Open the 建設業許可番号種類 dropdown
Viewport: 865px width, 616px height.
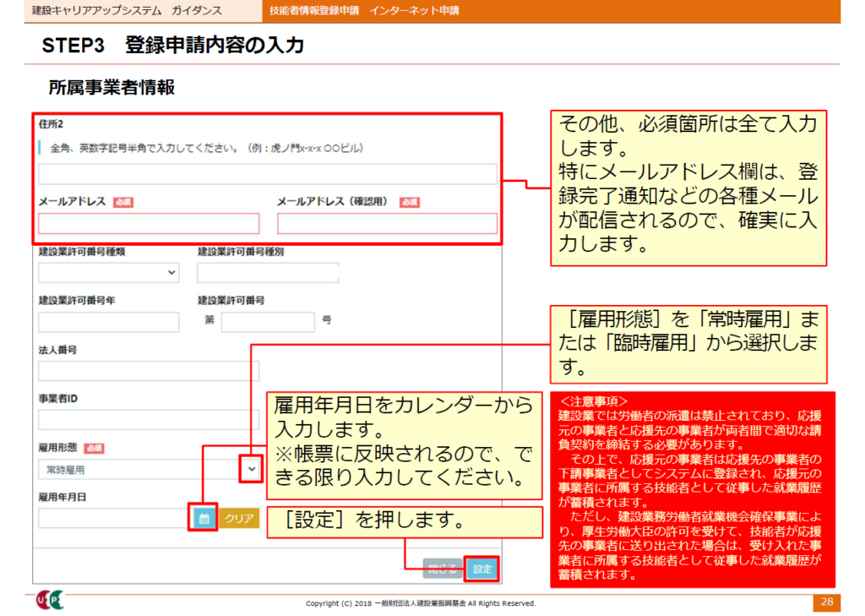109,273
